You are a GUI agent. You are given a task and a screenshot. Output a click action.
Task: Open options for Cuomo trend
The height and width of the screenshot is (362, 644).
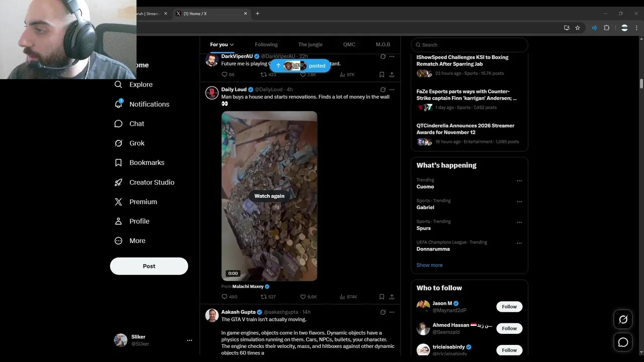[519, 181]
